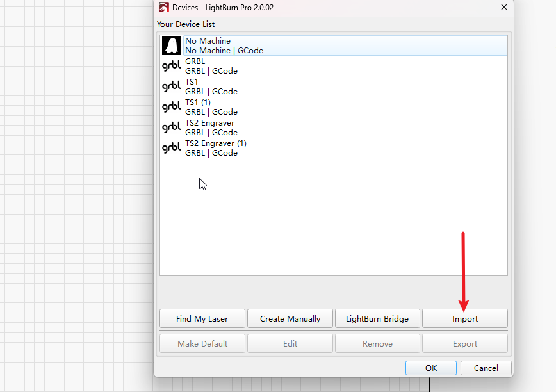The width and height of the screenshot is (556, 392).
Task: Import a device profile
Action: tap(465, 318)
